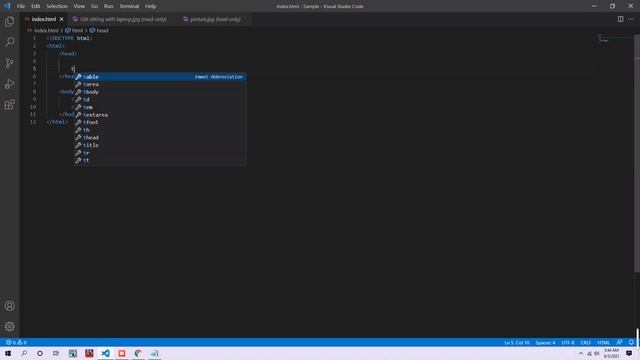This screenshot has width=640, height=360.
Task: Open Task View on taskbar
Action: click(56, 353)
